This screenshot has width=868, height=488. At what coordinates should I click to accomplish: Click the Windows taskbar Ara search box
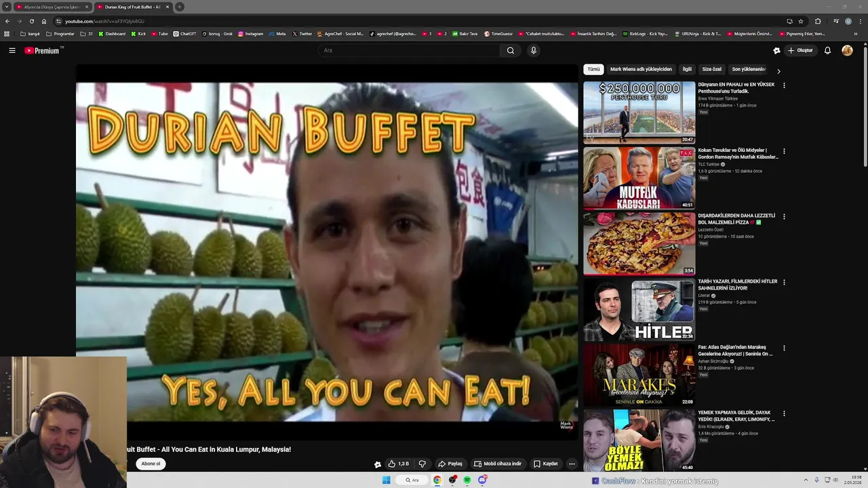(412, 480)
